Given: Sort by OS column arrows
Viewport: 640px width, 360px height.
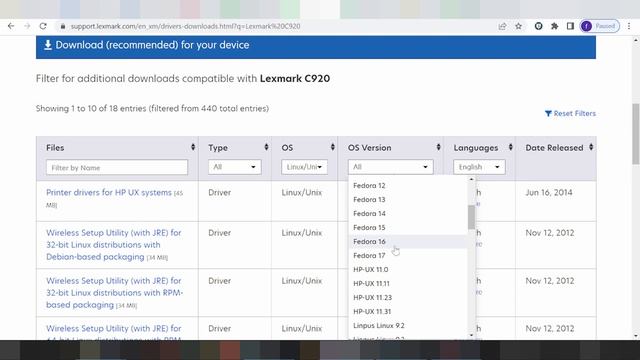Looking at the screenshot, I should pos(333,147).
